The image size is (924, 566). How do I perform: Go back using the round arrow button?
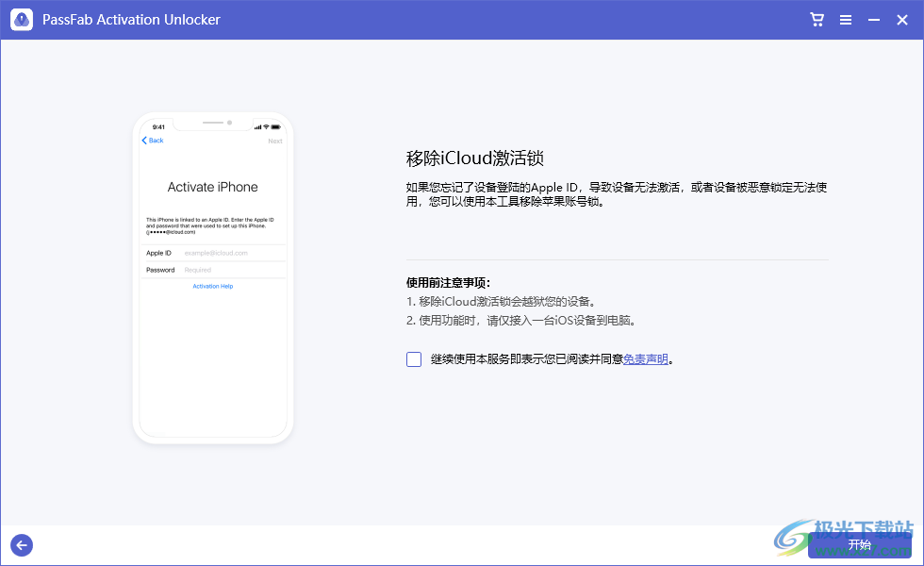tap(22, 545)
